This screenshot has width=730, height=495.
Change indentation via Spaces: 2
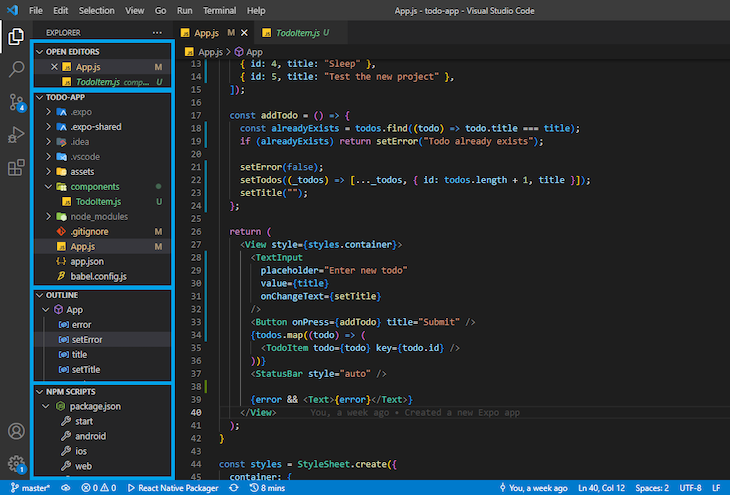click(652, 488)
